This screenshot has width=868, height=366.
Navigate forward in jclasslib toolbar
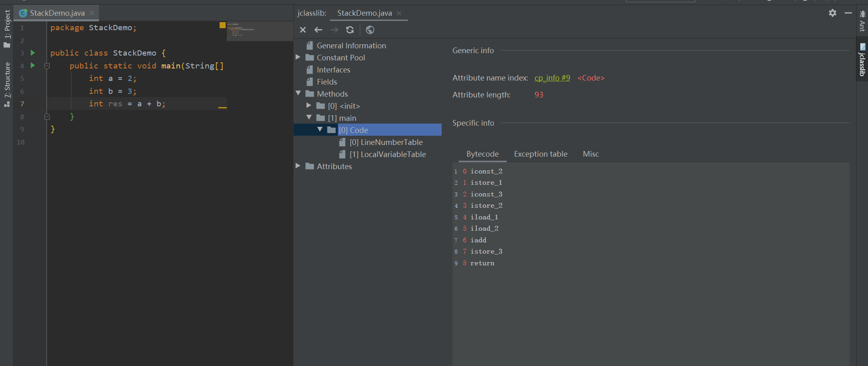pyautogui.click(x=334, y=30)
